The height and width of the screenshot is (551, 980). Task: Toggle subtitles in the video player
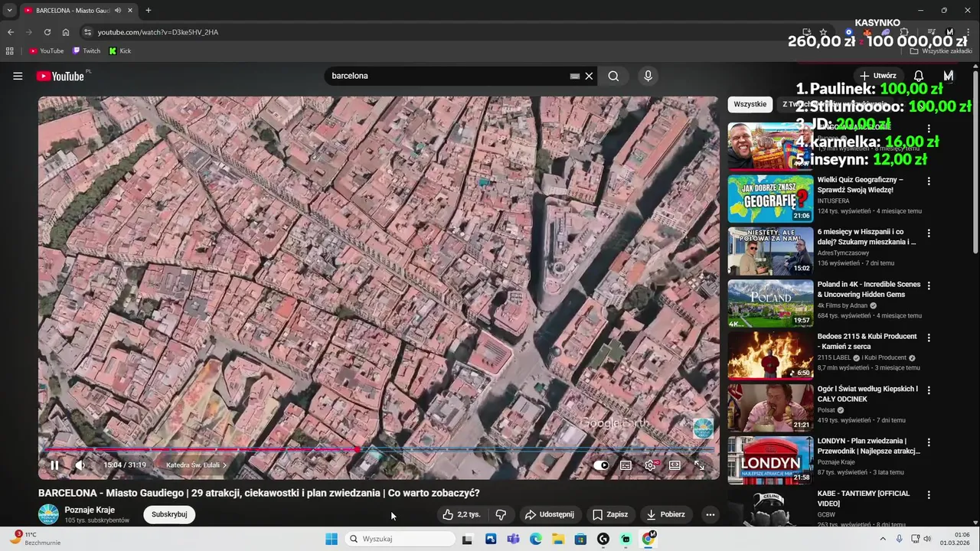(626, 465)
